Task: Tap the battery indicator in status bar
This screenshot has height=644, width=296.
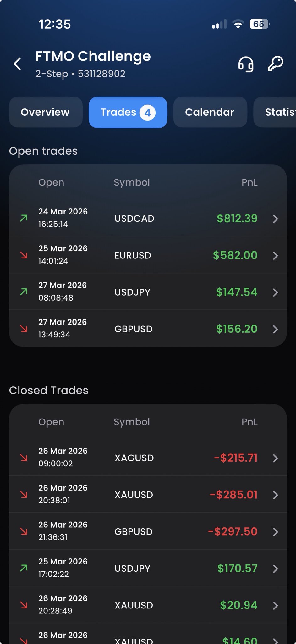Action: tap(260, 24)
